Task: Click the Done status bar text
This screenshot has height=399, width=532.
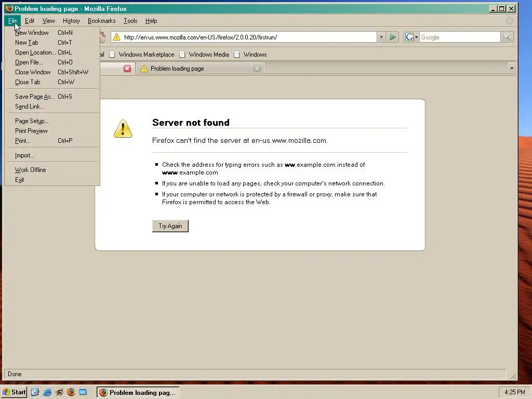Action: tap(15, 374)
